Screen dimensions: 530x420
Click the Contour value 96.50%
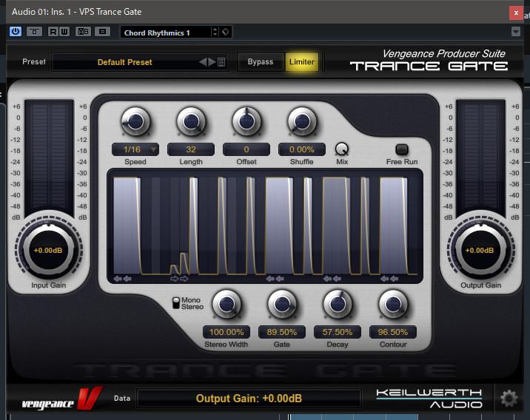coord(393,332)
